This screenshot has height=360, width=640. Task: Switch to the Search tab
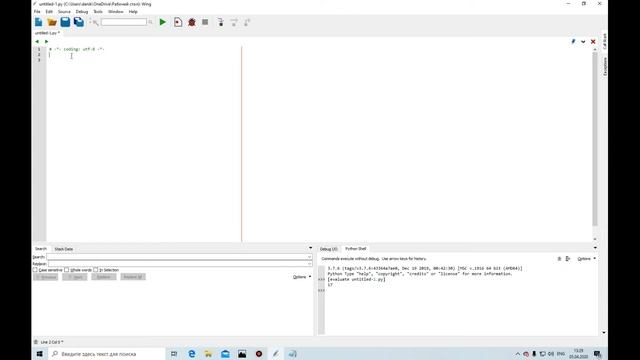point(41,249)
